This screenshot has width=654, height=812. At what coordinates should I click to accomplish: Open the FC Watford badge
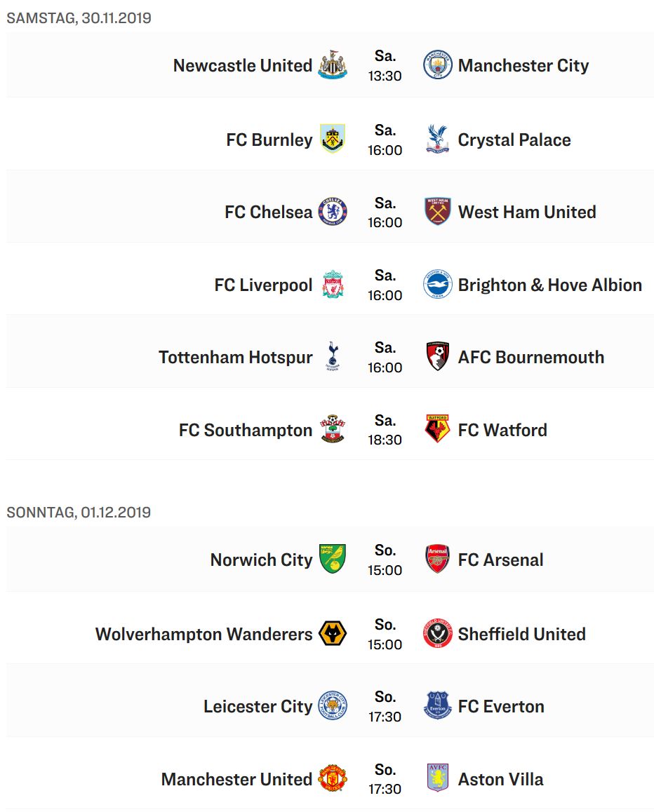pos(437,428)
